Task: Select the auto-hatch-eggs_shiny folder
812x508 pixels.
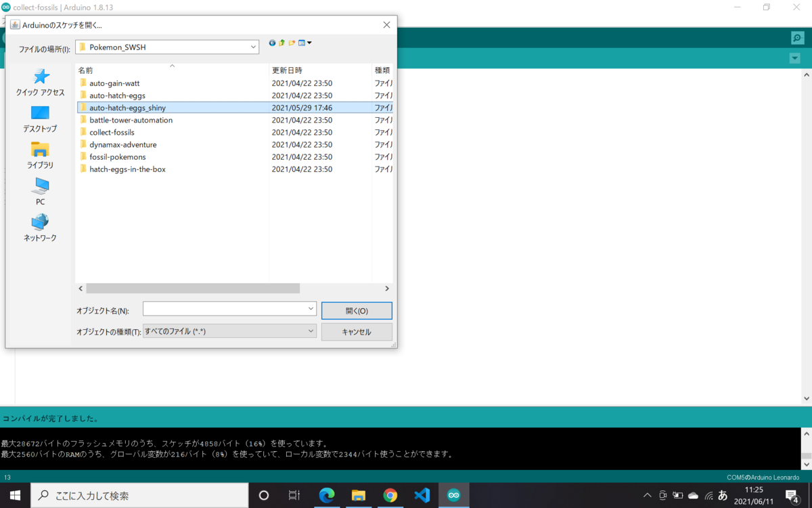Action: click(127, 108)
